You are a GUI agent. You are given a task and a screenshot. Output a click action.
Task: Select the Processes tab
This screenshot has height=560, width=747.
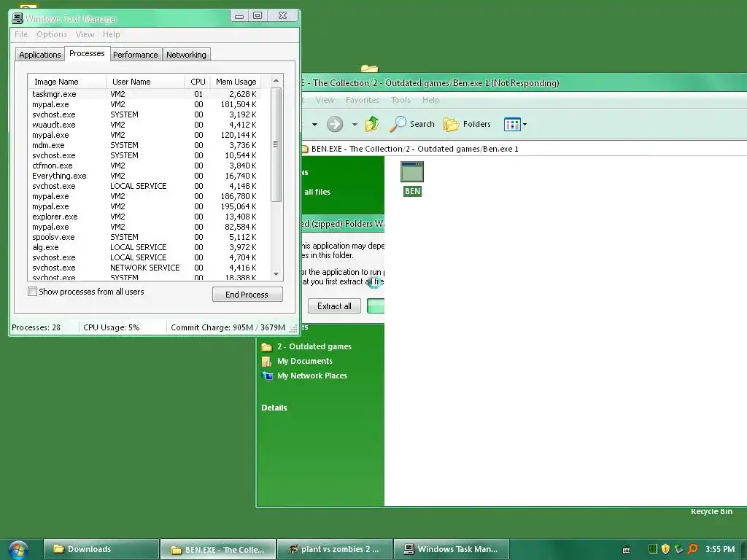[x=87, y=53]
